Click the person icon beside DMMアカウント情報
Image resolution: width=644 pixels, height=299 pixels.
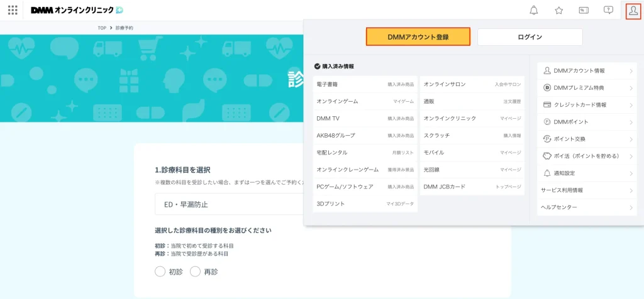(547, 70)
